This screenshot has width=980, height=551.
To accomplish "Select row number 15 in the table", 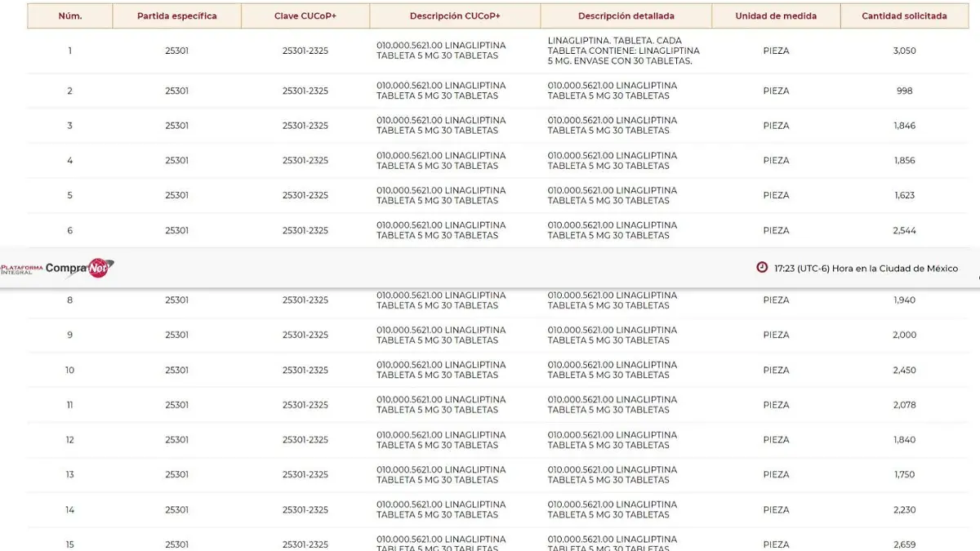I will point(69,544).
